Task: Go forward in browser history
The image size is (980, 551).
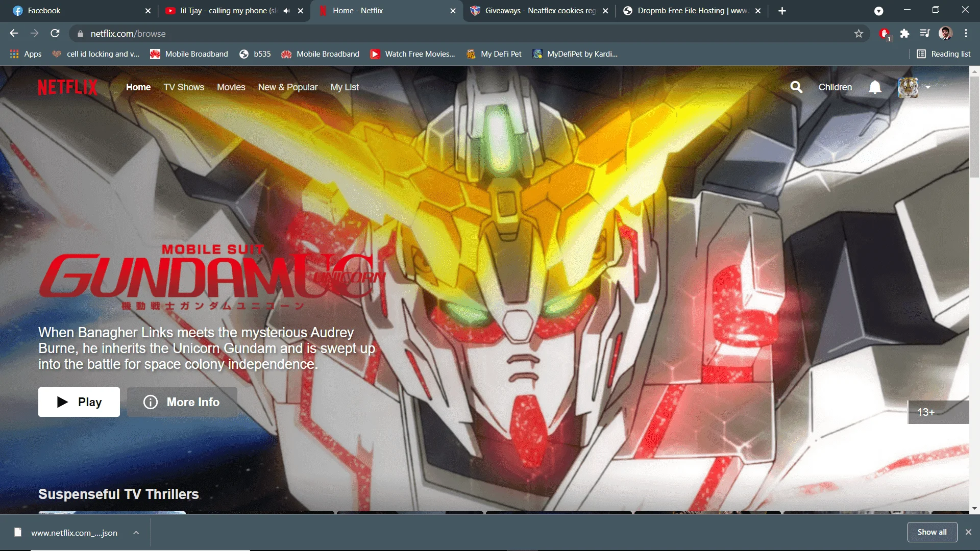Action: 34,34
